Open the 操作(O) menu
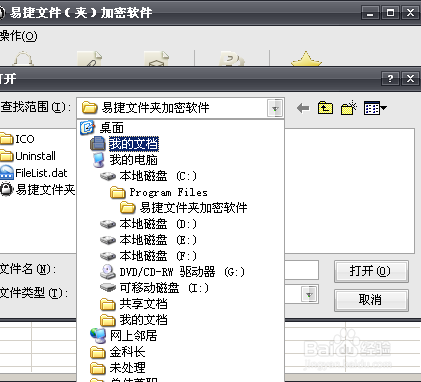This screenshot has height=382, width=421. (19, 36)
